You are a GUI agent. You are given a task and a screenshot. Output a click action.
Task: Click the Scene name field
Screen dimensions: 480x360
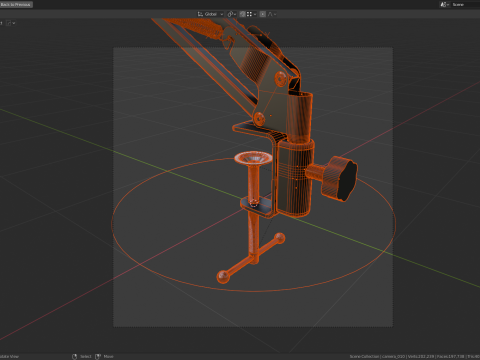tap(465, 4)
